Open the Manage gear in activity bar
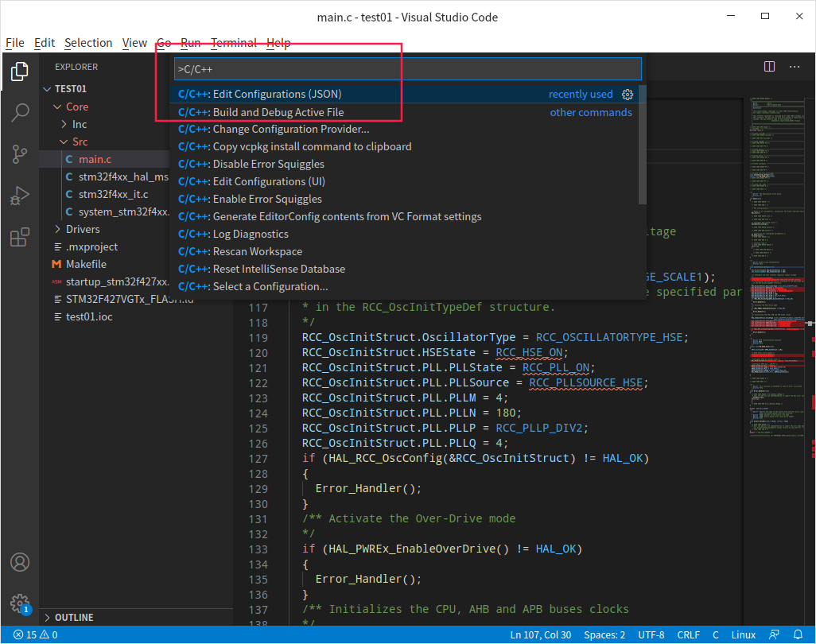This screenshot has height=644, width=816. [x=20, y=604]
